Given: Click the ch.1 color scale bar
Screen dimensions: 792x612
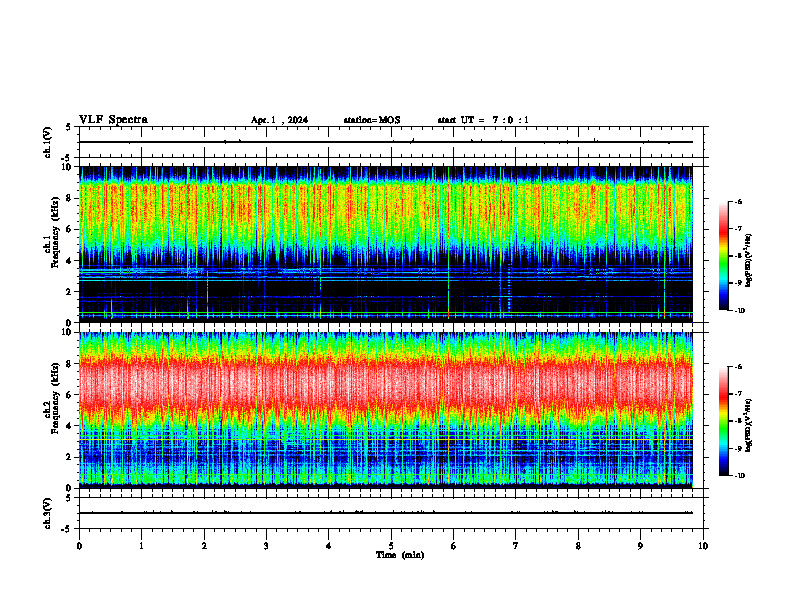Looking at the screenshot, I should click(724, 256).
